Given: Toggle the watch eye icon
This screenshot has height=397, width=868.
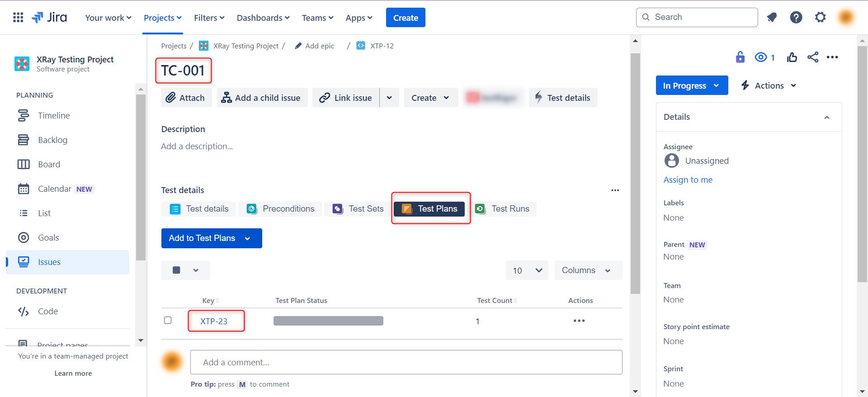Looking at the screenshot, I should click(761, 57).
